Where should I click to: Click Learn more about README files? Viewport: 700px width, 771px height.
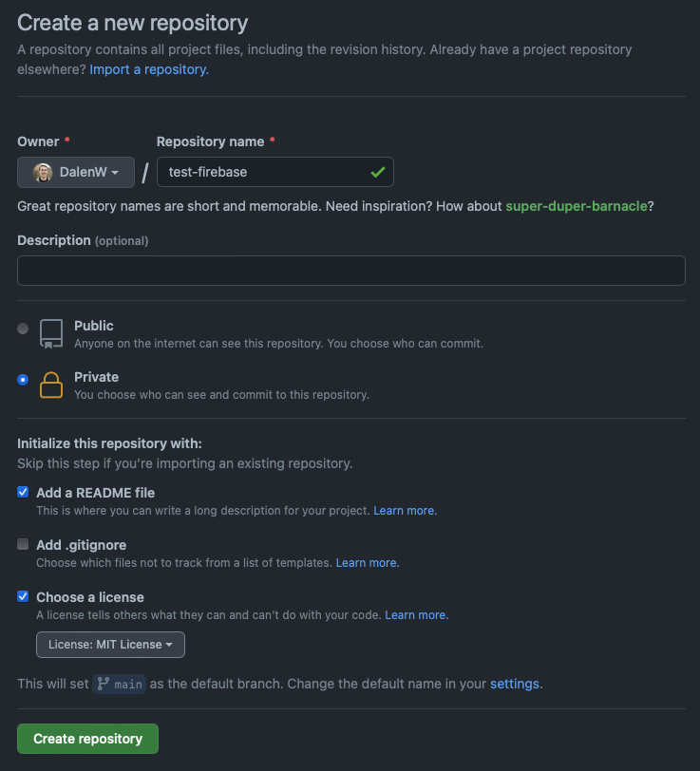coord(405,511)
